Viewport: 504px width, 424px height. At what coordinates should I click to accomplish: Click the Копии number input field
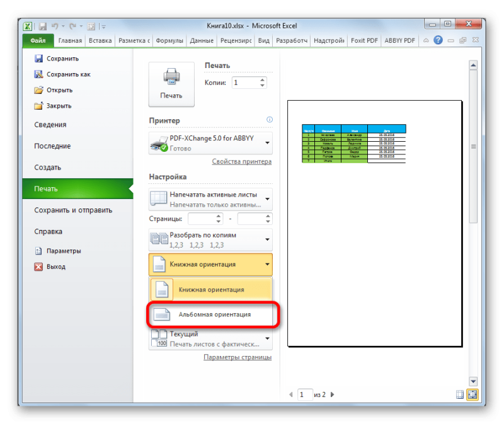[246, 83]
